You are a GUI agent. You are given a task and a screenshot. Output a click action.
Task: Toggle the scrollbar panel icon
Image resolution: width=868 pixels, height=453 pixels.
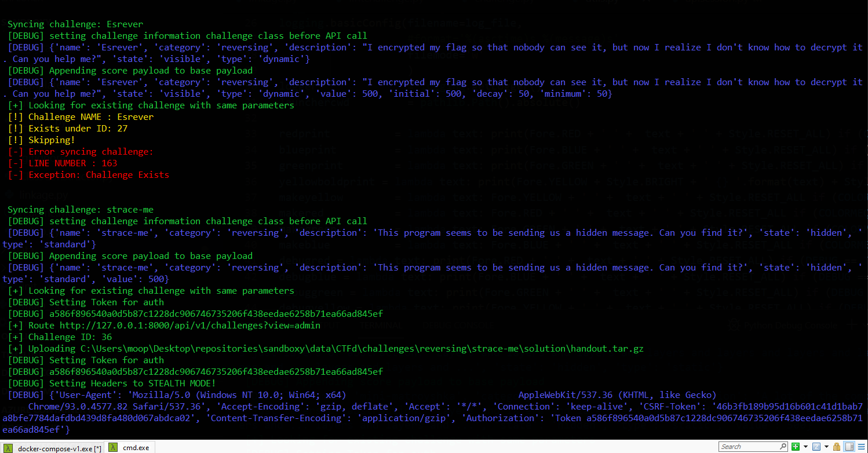click(849, 447)
